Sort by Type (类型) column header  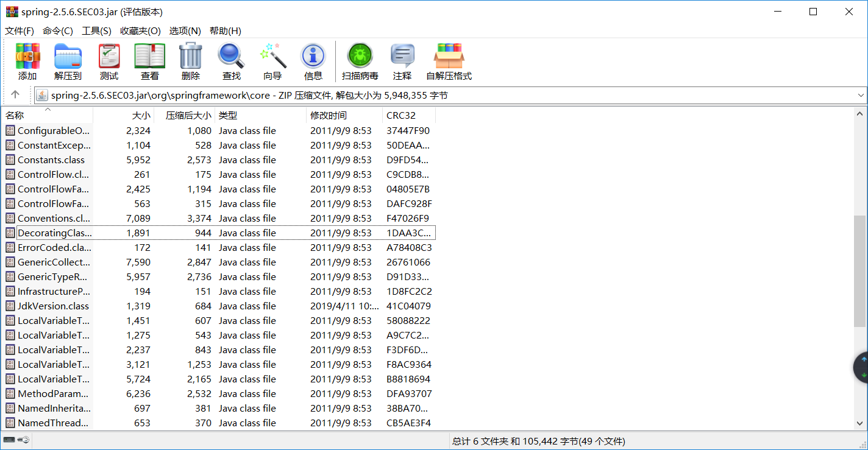(261, 115)
